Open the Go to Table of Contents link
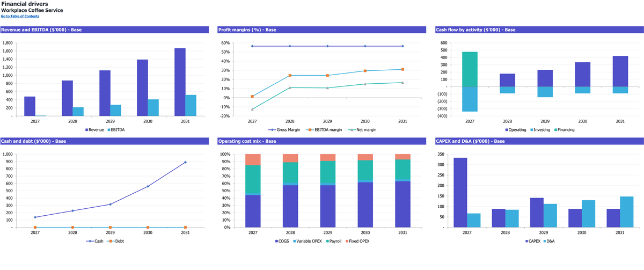The width and height of the screenshot is (644, 270). (20, 16)
